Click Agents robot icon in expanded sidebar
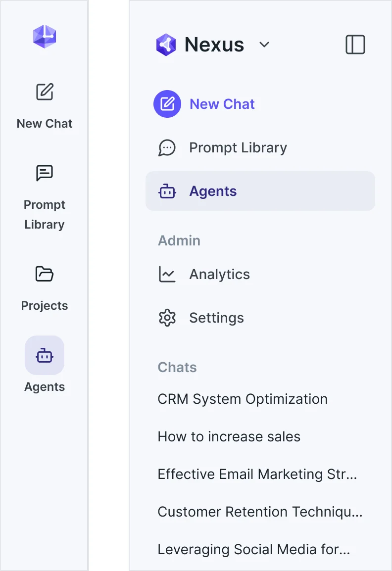The width and height of the screenshot is (392, 571). click(x=167, y=191)
